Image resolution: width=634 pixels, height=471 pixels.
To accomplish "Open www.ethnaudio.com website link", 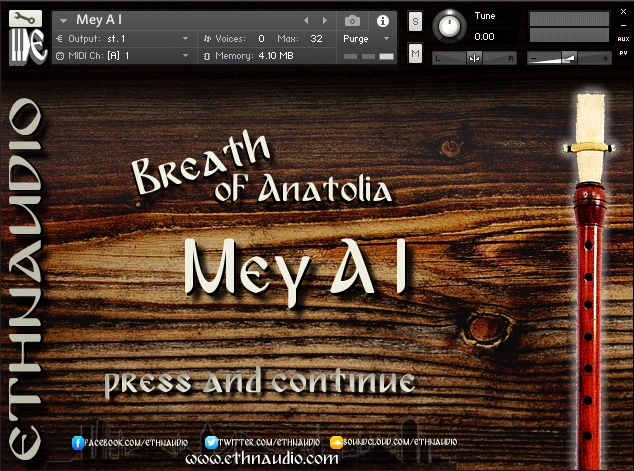I will (x=262, y=459).
